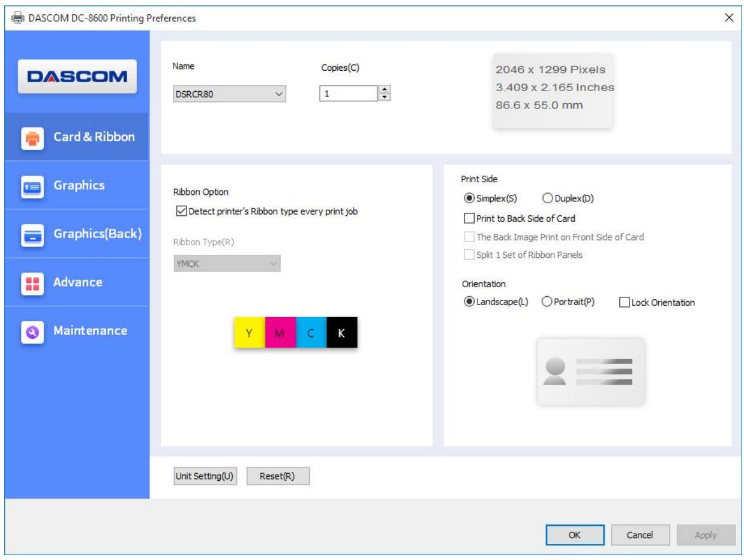Click the 3.409 x 2.165 Inches text
Viewport: 744px width, 560px height.
(555, 88)
